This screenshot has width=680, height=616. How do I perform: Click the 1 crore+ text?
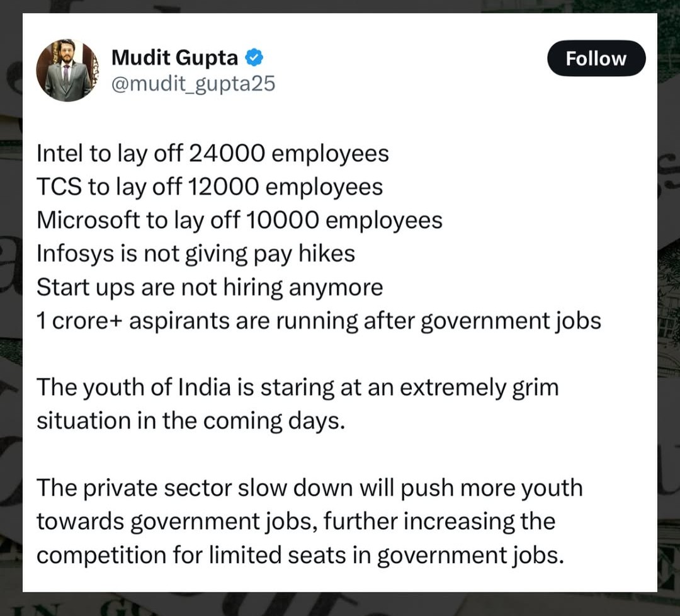pos(79,321)
